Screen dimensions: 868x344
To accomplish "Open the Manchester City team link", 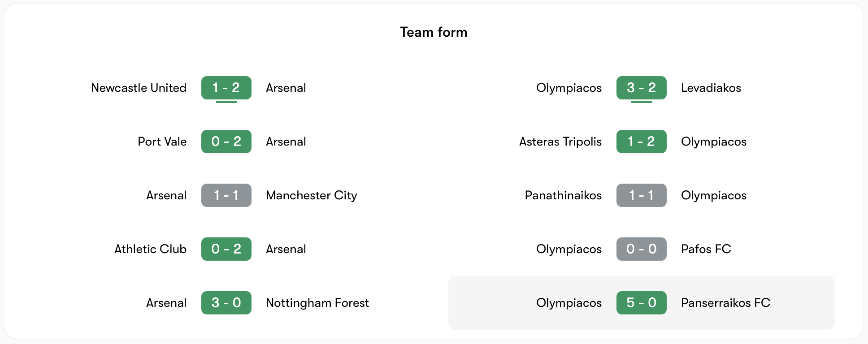I will 311,195.
